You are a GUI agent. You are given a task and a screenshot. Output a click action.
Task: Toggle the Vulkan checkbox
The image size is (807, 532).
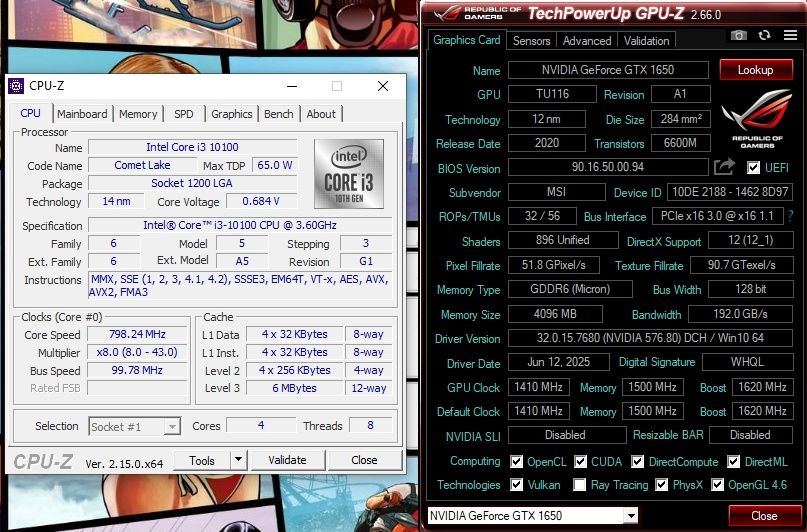(x=516, y=485)
